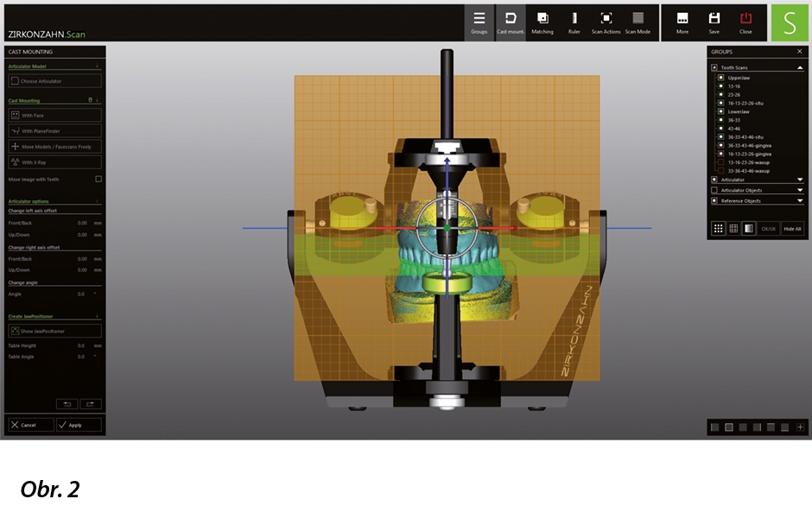The image size is (812, 518).
Task: Select 33-36-43-46-waxup scan row
Action: 748,171
